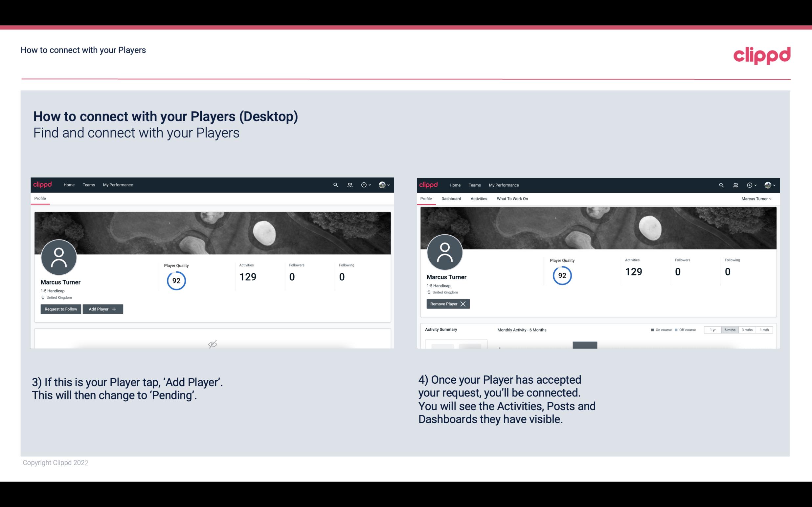The width and height of the screenshot is (812, 507).
Task: Click the search icon in left navbar
Action: 335,185
